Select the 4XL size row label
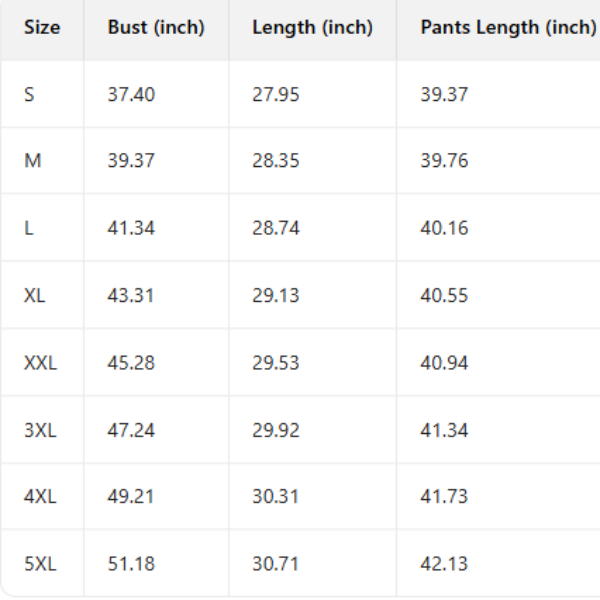This screenshot has width=600, height=600. click(x=41, y=497)
